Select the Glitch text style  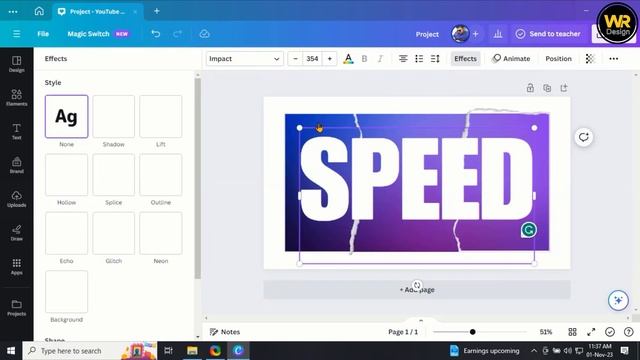[x=113, y=233]
